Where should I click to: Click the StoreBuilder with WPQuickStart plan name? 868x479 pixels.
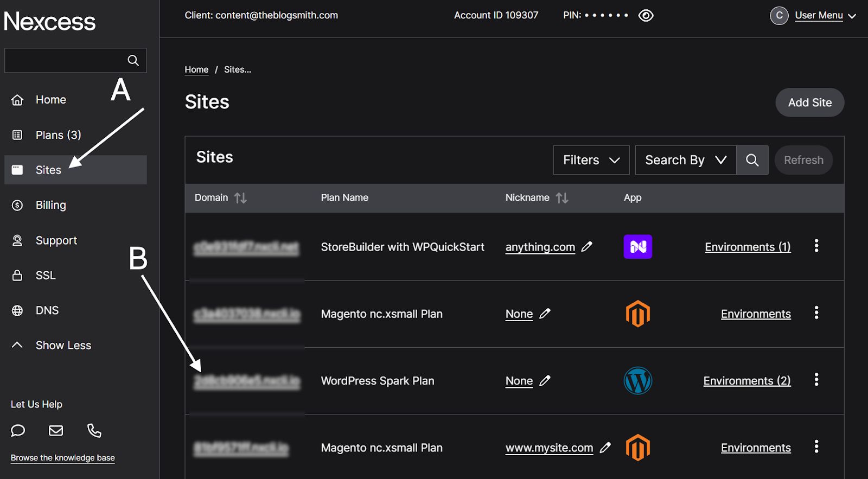click(x=403, y=247)
